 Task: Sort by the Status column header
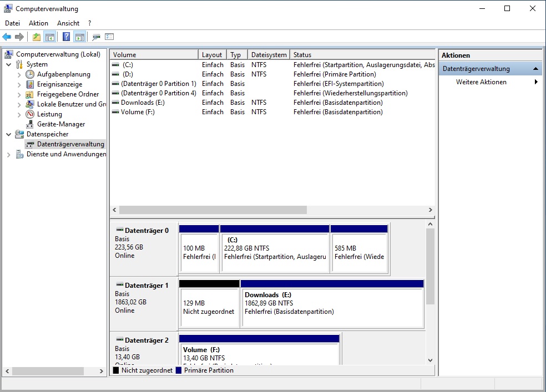click(362, 54)
